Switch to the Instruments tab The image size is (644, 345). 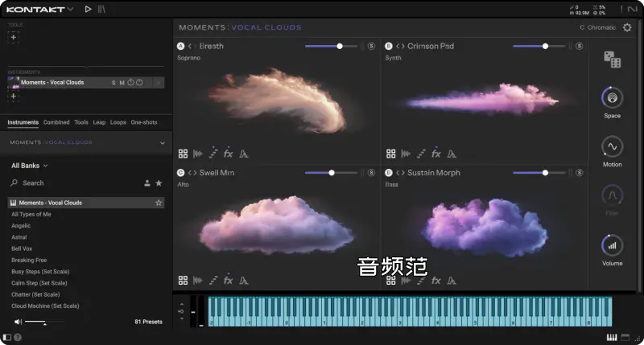point(23,122)
